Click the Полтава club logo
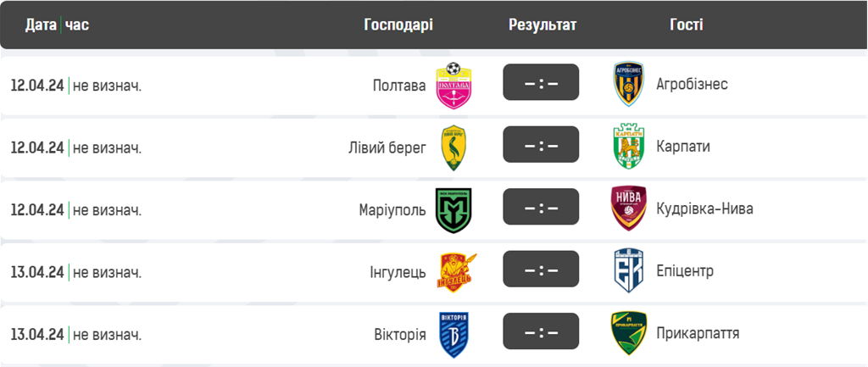The image size is (868, 367). pyautogui.click(x=453, y=85)
